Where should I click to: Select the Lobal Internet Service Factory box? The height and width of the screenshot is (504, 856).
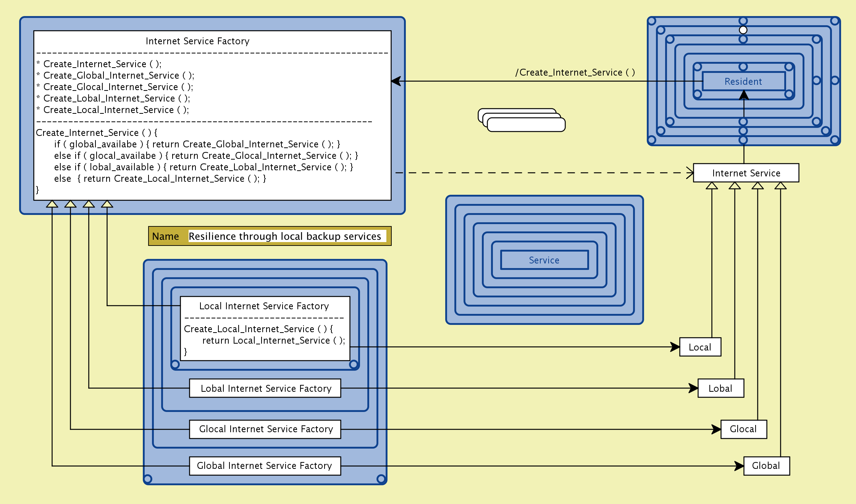tap(265, 388)
